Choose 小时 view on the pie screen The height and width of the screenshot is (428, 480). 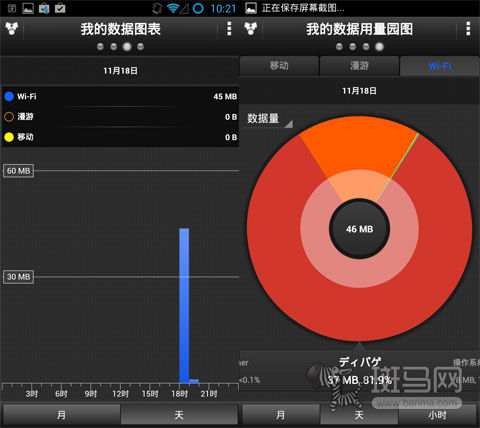pos(437,415)
